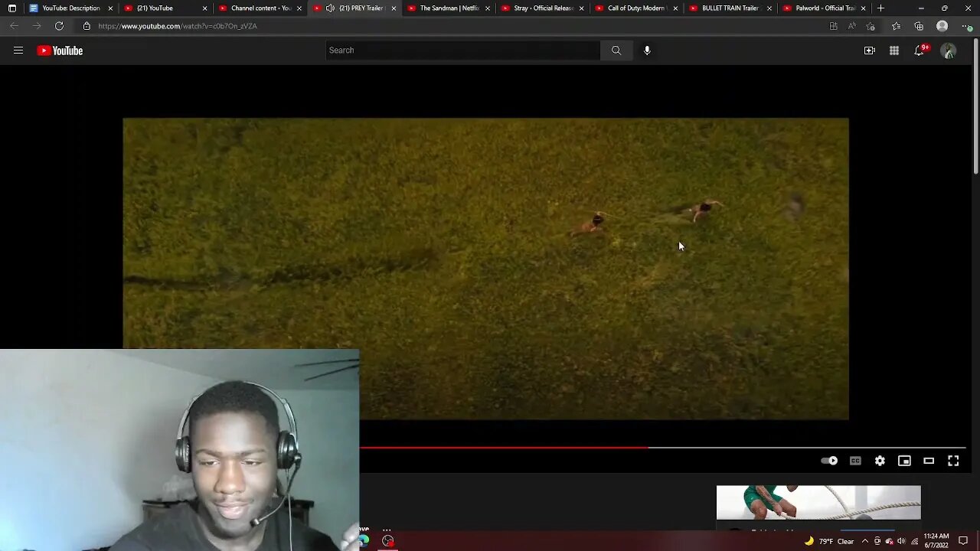The image size is (980, 551).
Task: Switch to the YouTube: Description tab
Action: click(x=70, y=8)
